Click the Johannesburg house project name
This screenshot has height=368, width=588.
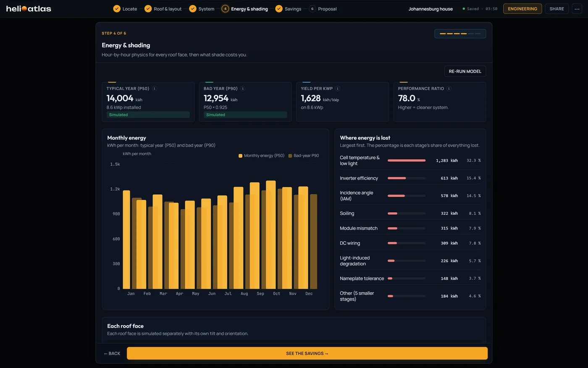[x=430, y=9]
